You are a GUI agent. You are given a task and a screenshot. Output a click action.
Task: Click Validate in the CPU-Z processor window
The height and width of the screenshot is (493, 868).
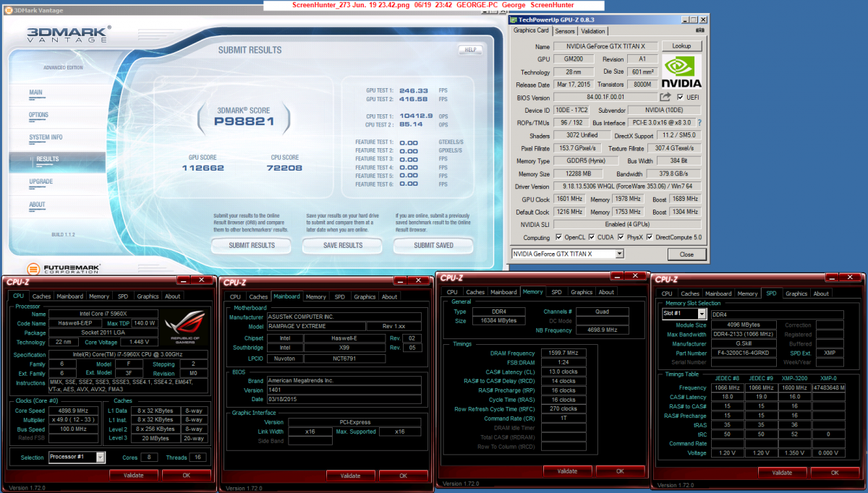click(134, 475)
